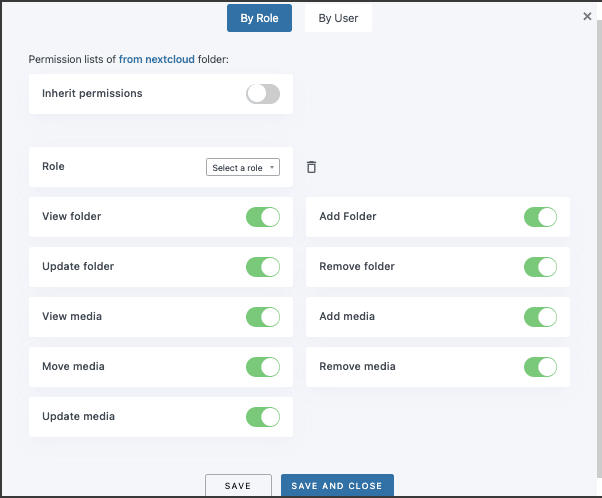Screen dimensions: 602x498
Task: Select the By Role tab
Action: coord(259,18)
